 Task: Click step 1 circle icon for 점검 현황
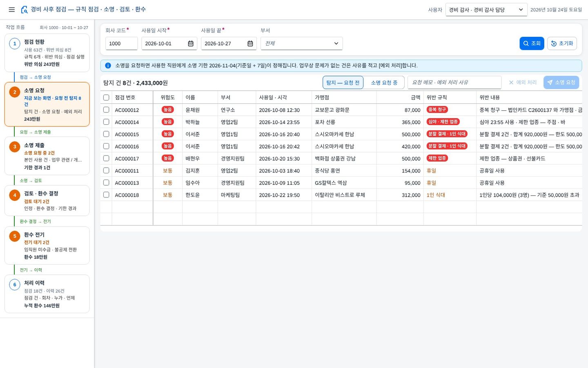click(15, 44)
